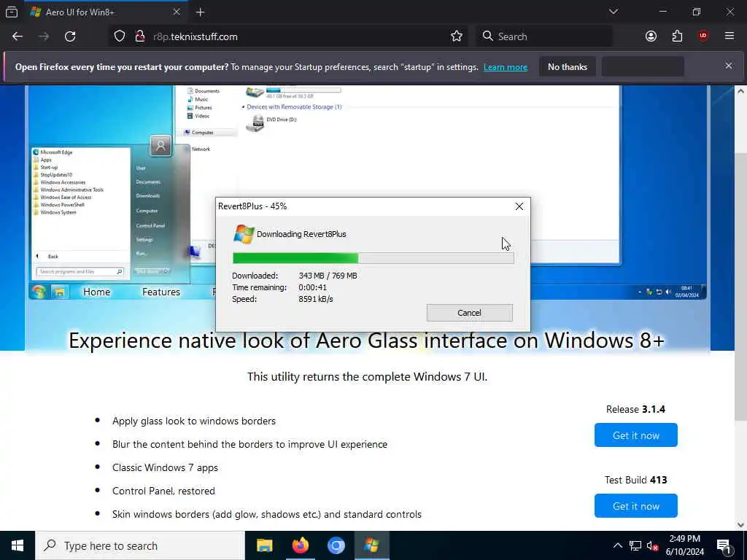Open Firefox account icon
747x560 pixels.
651,36
